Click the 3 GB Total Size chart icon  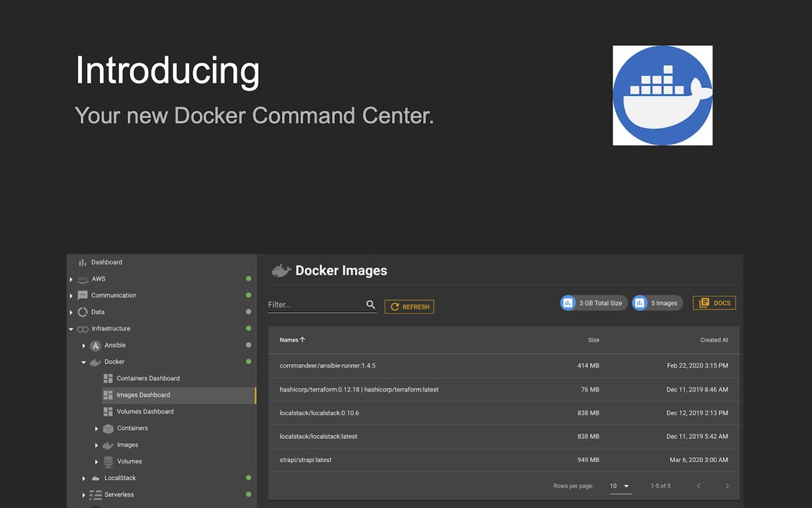tap(568, 303)
